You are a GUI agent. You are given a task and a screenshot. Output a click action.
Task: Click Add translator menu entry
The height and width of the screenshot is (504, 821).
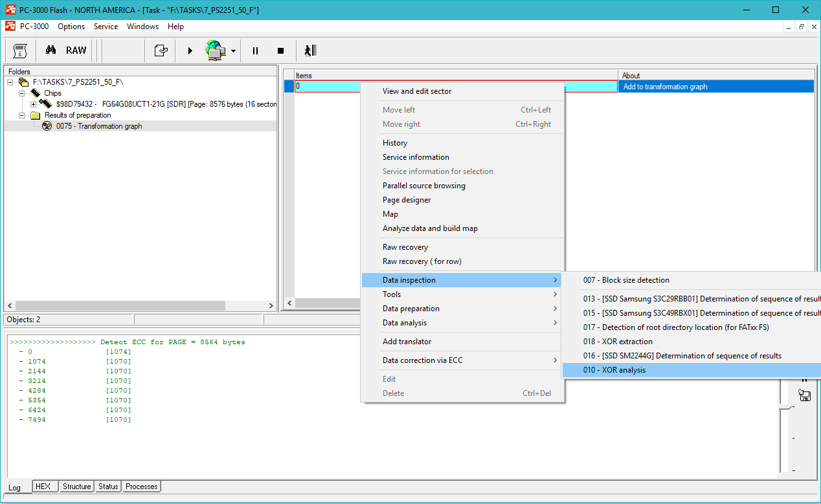click(x=462, y=342)
